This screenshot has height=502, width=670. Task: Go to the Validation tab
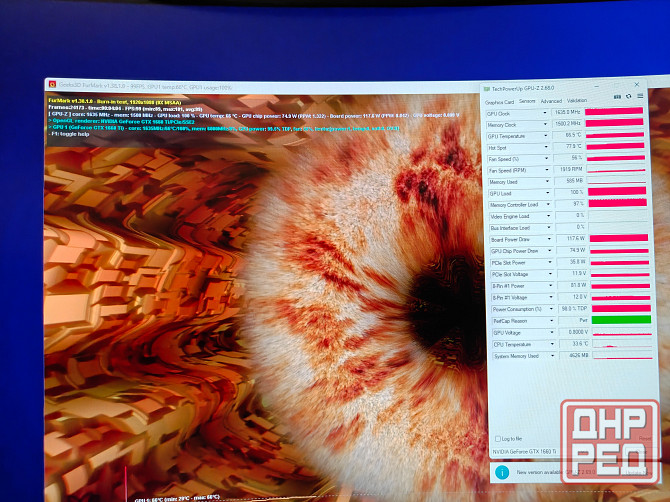(577, 101)
